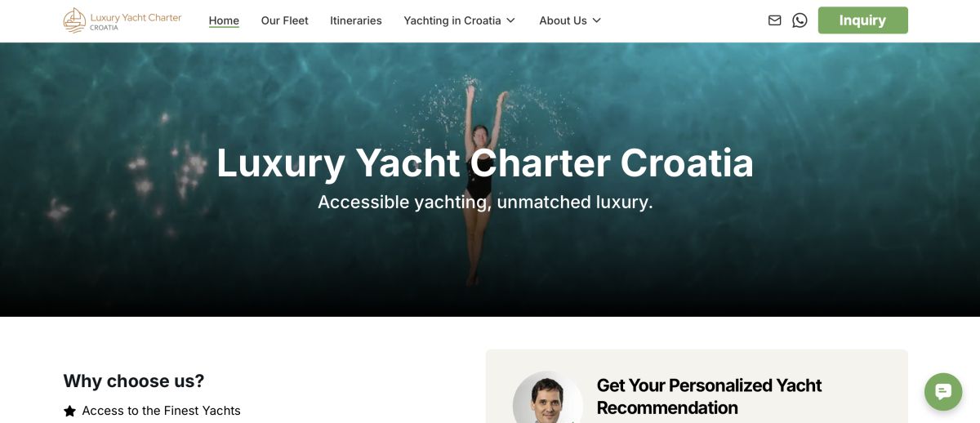Expand the Yachting in Croatia chevron

pyautogui.click(x=511, y=20)
